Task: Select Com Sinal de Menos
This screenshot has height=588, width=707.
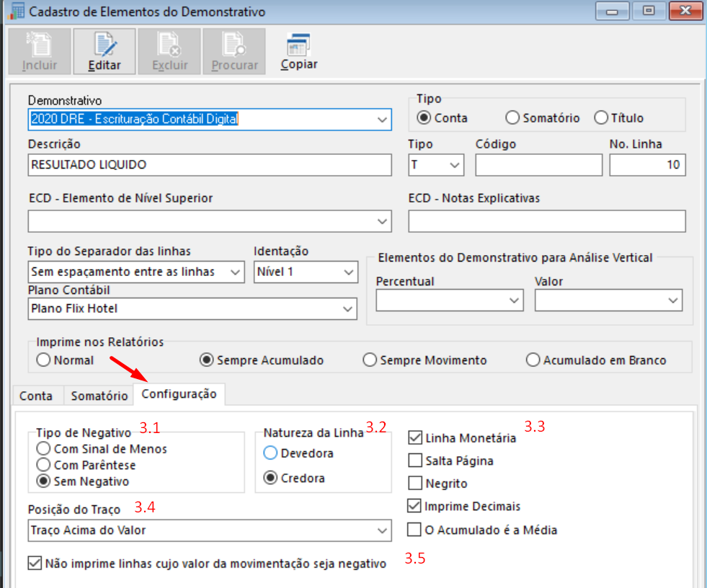Action: click(43, 449)
